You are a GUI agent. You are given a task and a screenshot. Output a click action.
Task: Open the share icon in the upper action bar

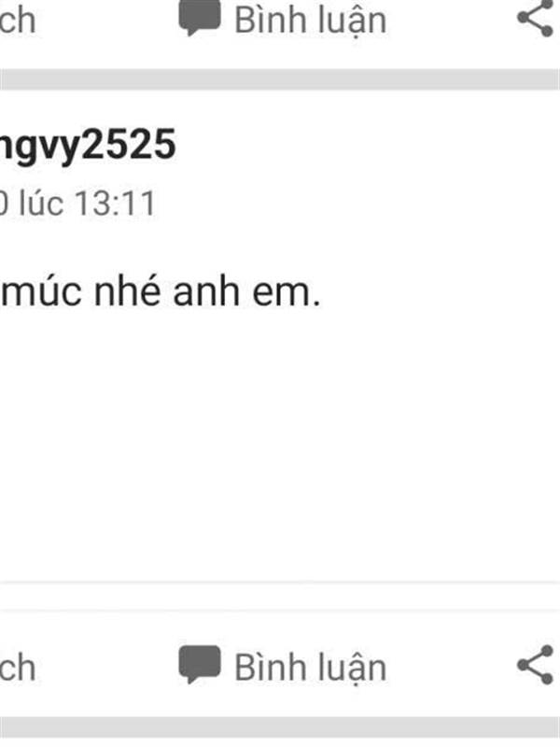coord(536,18)
